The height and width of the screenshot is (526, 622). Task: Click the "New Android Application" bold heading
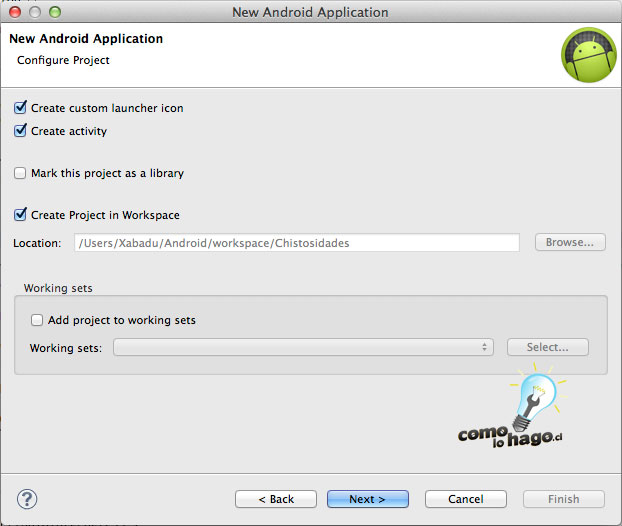click(86, 38)
